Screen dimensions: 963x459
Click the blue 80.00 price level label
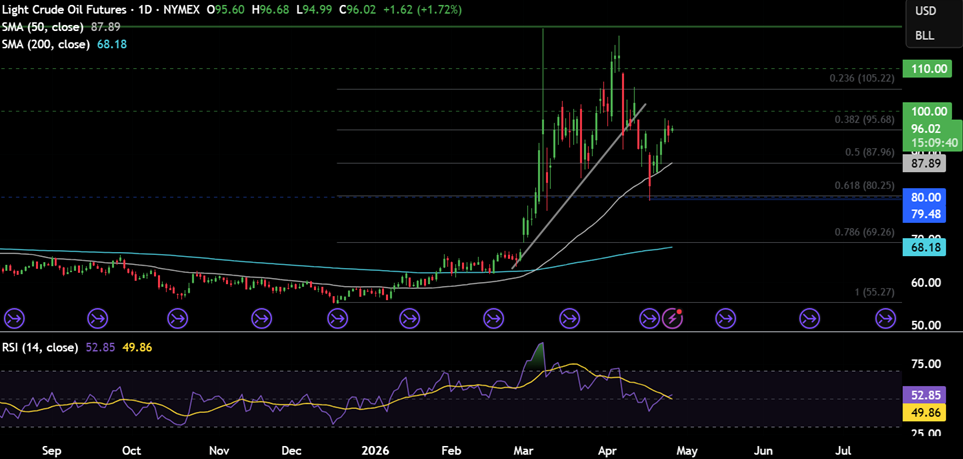[x=923, y=198]
